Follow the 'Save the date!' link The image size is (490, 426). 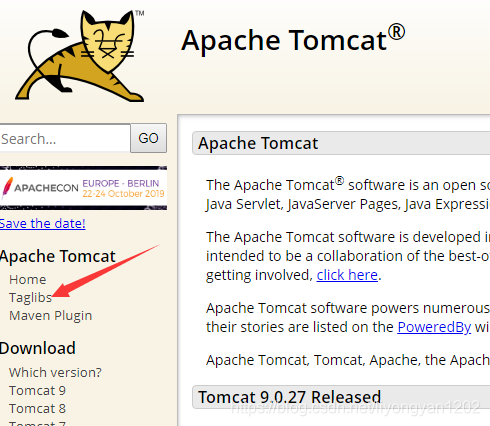(42, 223)
